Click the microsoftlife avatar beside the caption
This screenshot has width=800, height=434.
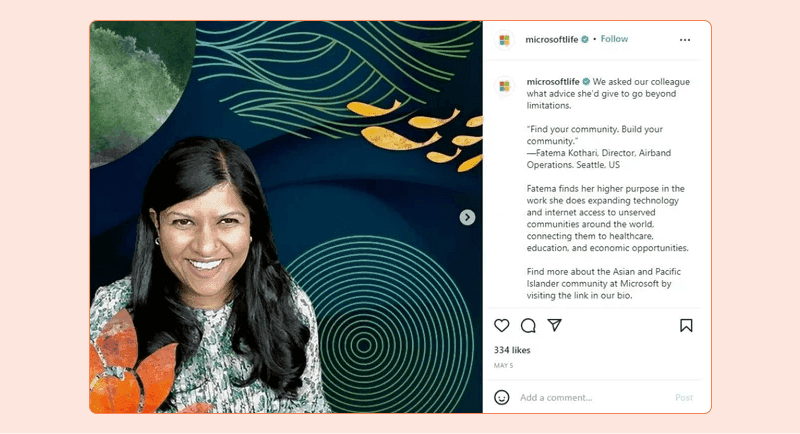[504, 86]
